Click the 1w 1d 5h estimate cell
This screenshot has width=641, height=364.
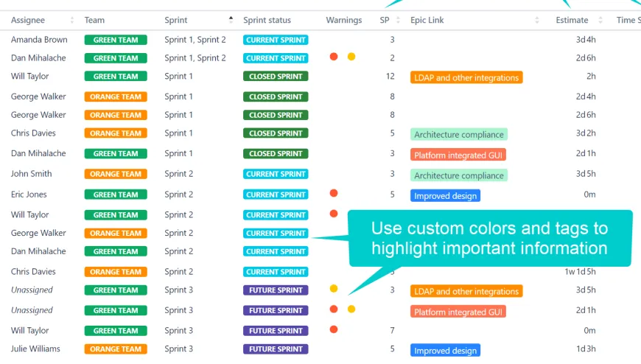point(580,272)
